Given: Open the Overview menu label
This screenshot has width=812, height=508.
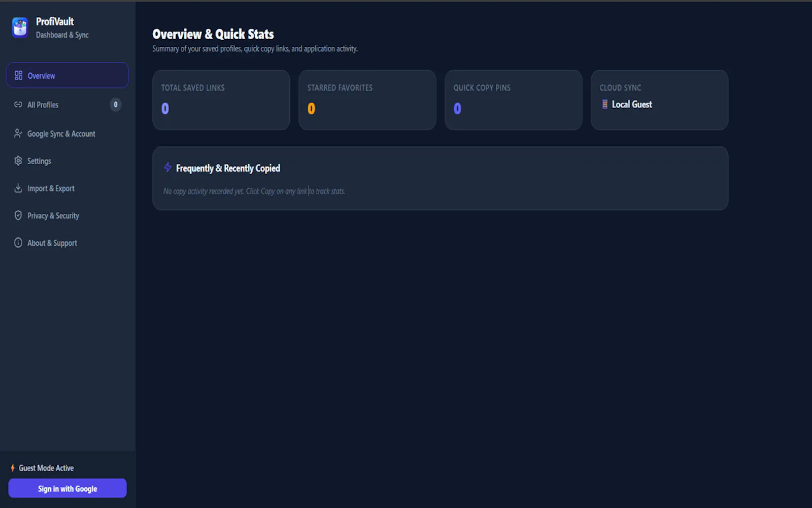Looking at the screenshot, I should tap(41, 76).
